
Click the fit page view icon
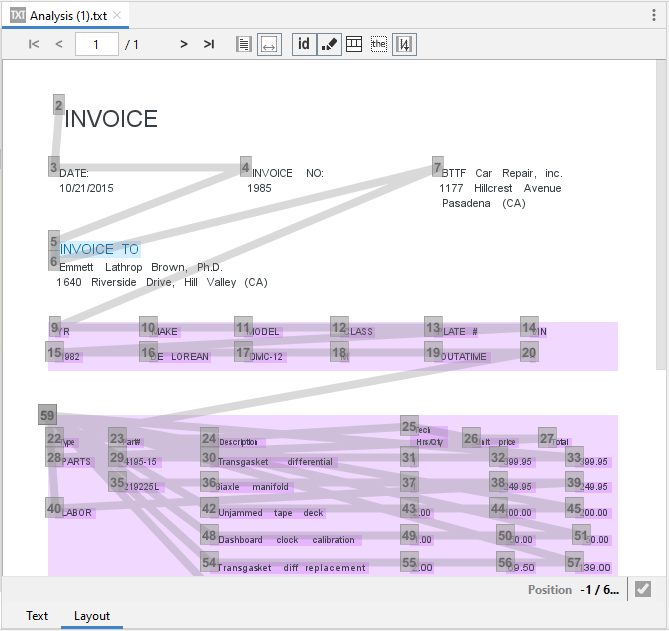tap(244, 44)
